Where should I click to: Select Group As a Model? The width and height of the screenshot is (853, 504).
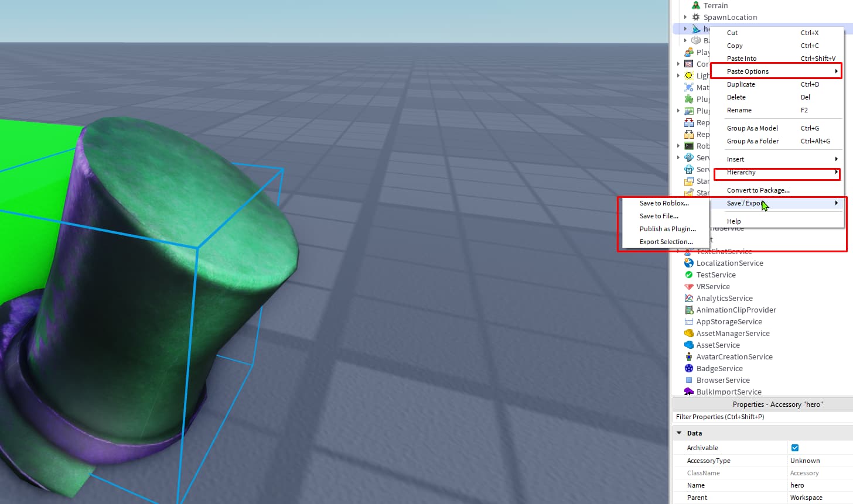tap(777, 128)
